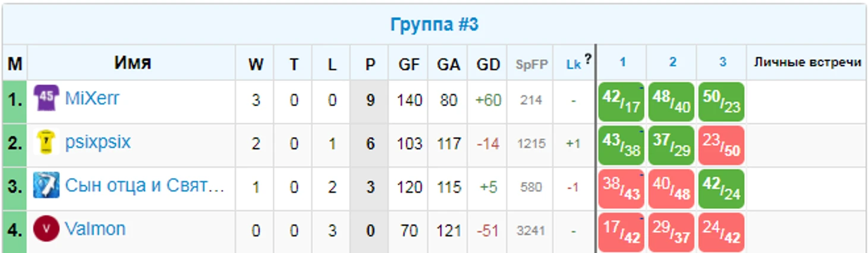Click MiXerr's green 42/17 match result
Screen dimensions: 868x253
tap(622, 102)
